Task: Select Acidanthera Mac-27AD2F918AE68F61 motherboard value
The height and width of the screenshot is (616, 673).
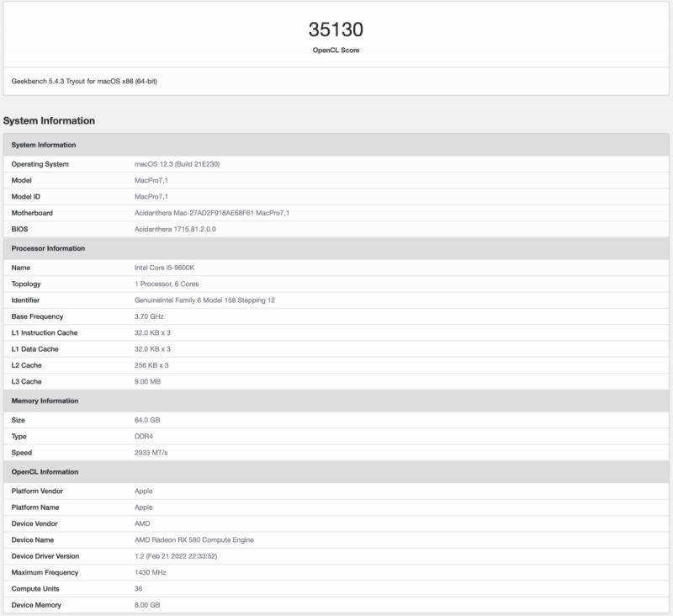Action: pyautogui.click(x=212, y=213)
